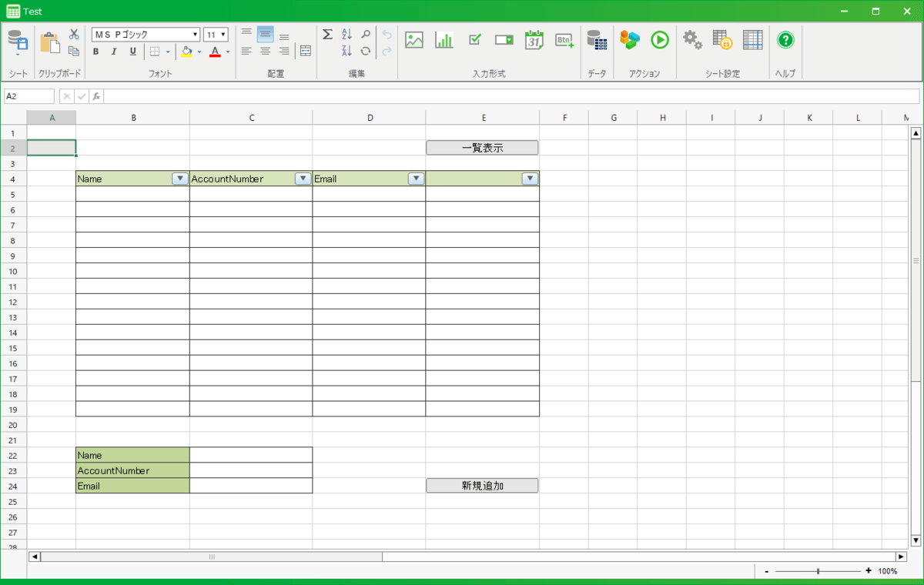This screenshot has height=585, width=924.
Task: Insert a chart control
Action: [x=444, y=40]
